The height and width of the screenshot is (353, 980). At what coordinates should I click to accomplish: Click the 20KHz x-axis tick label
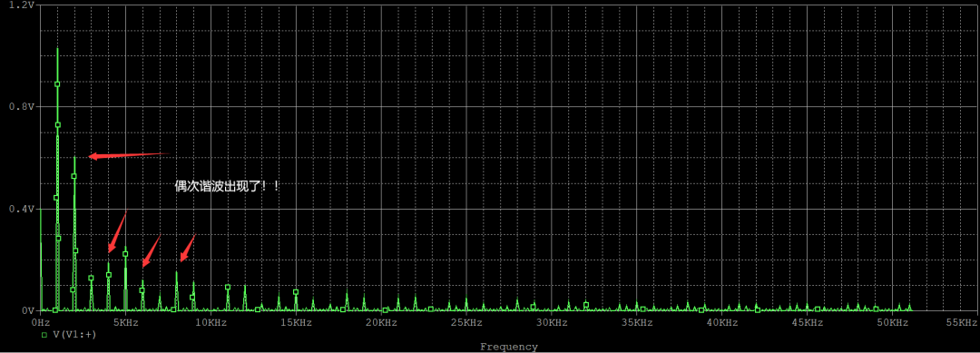pyautogui.click(x=381, y=323)
